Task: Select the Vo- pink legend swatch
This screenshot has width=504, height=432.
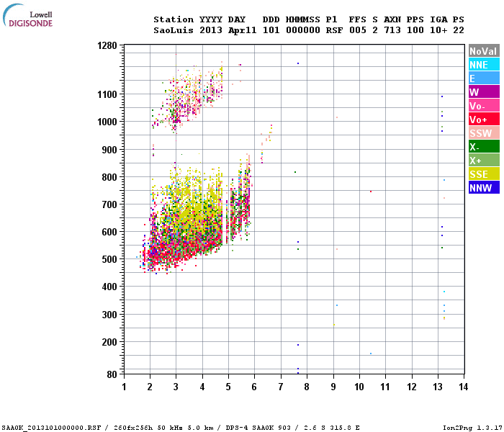Action: click(x=484, y=105)
